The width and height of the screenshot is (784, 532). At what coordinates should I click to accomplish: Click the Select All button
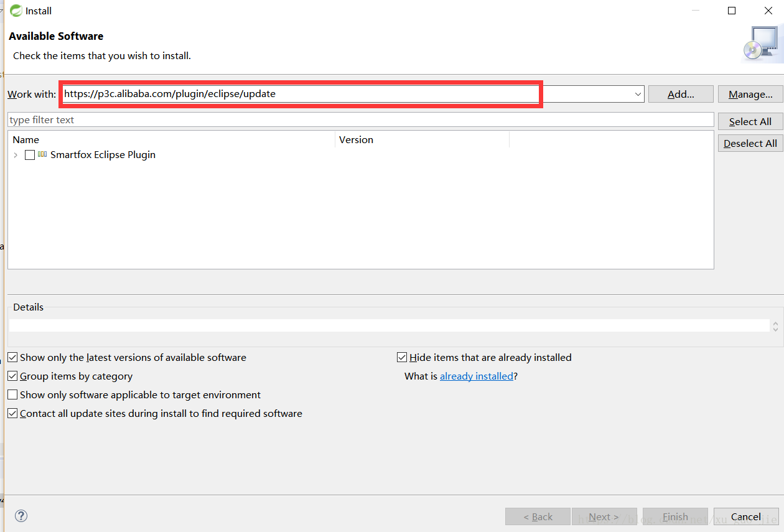point(750,121)
